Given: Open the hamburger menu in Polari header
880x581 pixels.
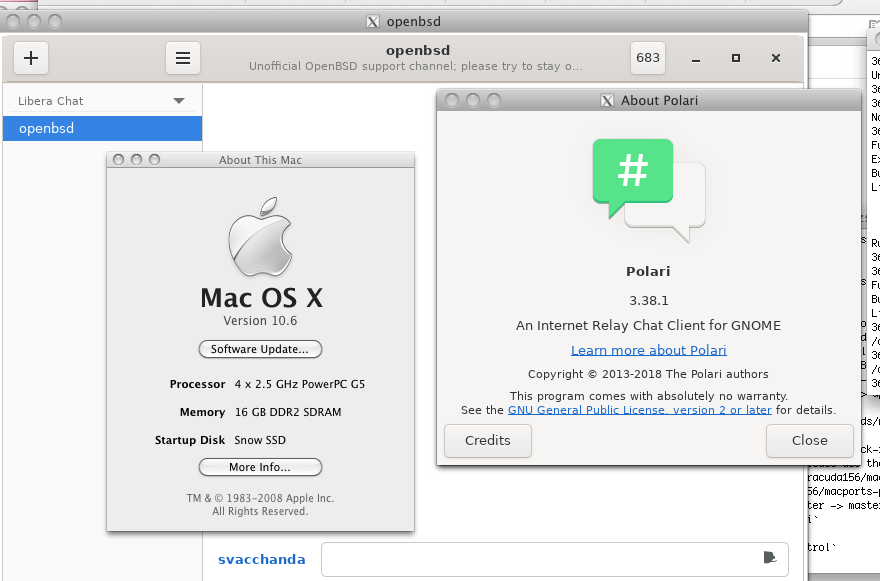Looking at the screenshot, I should coord(183,58).
